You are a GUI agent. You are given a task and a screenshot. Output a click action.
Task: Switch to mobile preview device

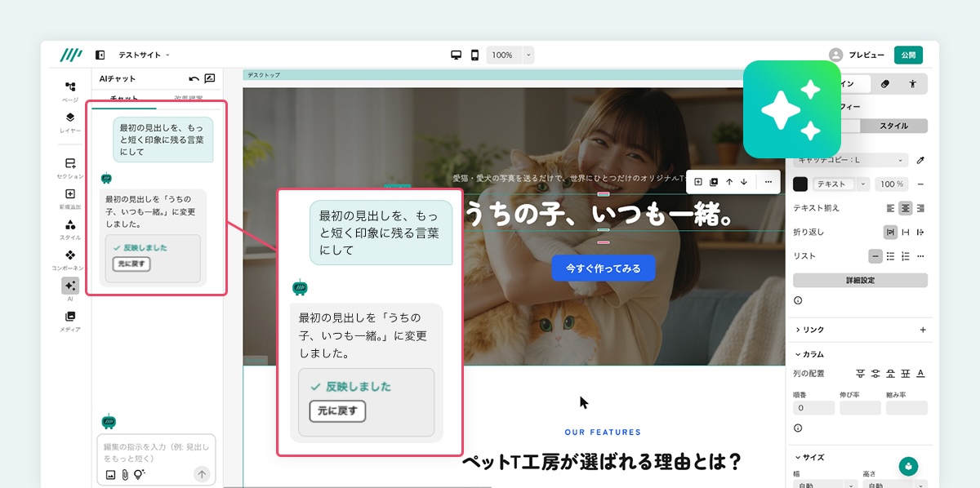click(x=474, y=55)
